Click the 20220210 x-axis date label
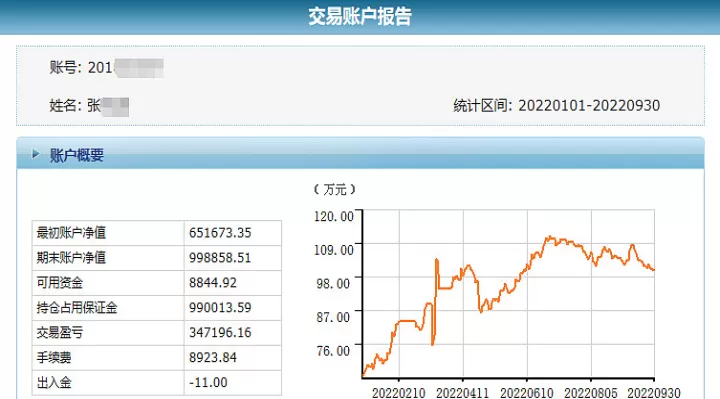This screenshot has height=399, width=720. point(399,393)
